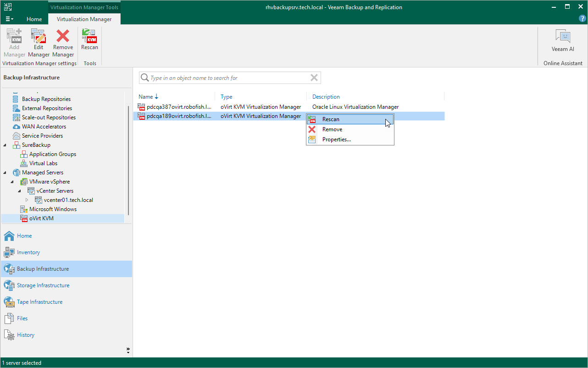
Task: Click the Tape Infrastructure navigation icon
Action: (9, 302)
